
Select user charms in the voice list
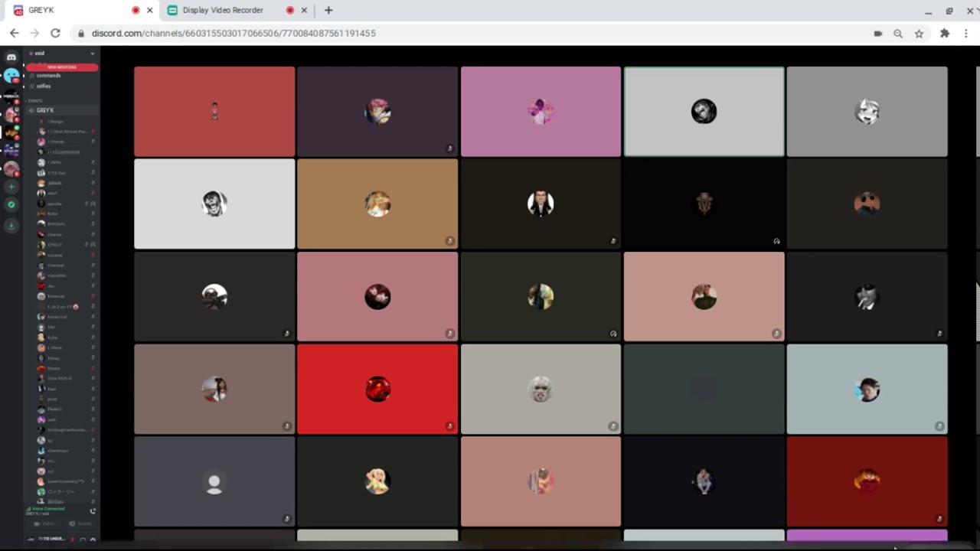coord(64,234)
